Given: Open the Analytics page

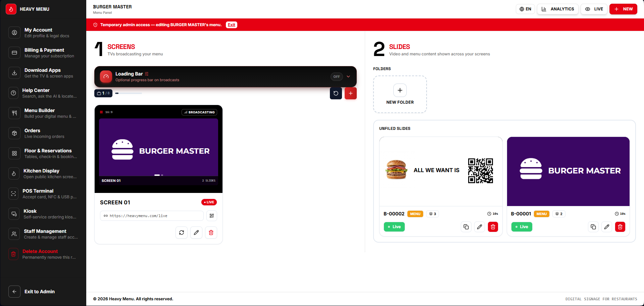Looking at the screenshot, I should tap(558, 9).
